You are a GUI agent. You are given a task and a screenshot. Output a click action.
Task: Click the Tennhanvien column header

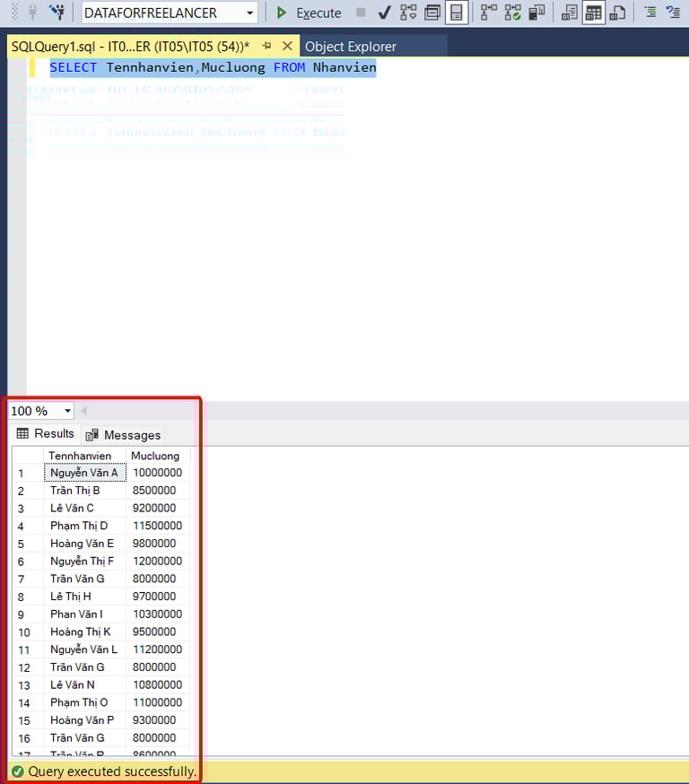(x=84, y=456)
